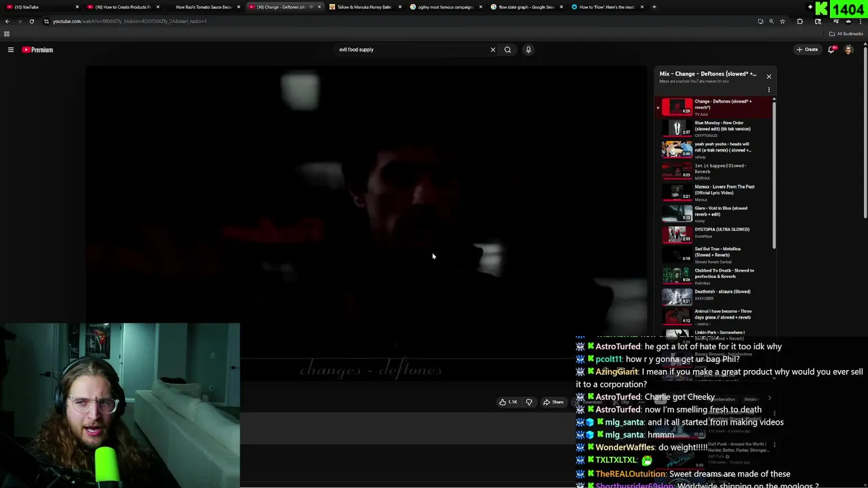Reload the current page

tap(31, 21)
